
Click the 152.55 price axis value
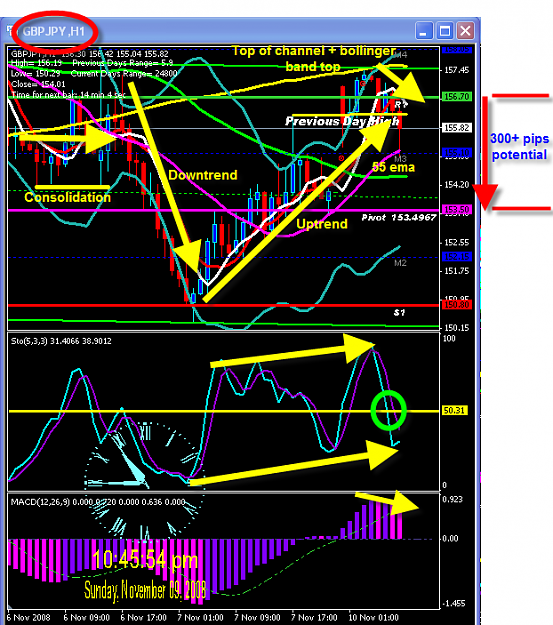tap(457, 242)
